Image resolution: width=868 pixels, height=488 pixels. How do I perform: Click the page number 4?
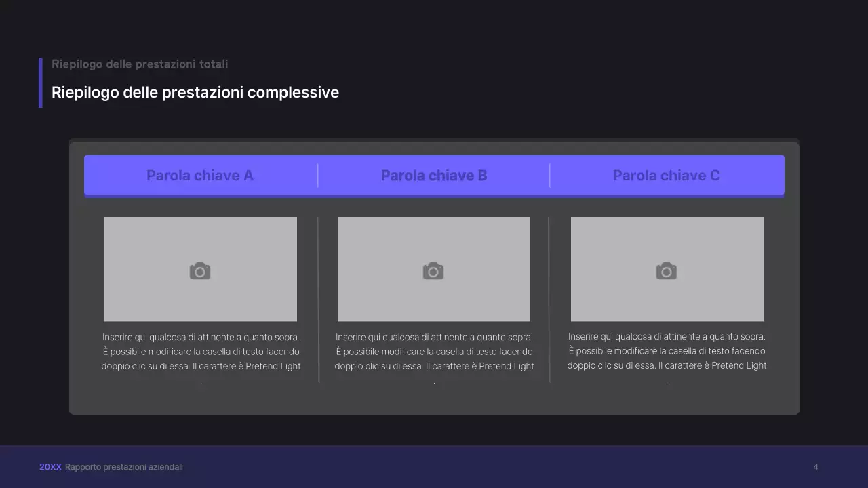pyautogui.click(x=815, y=466)
